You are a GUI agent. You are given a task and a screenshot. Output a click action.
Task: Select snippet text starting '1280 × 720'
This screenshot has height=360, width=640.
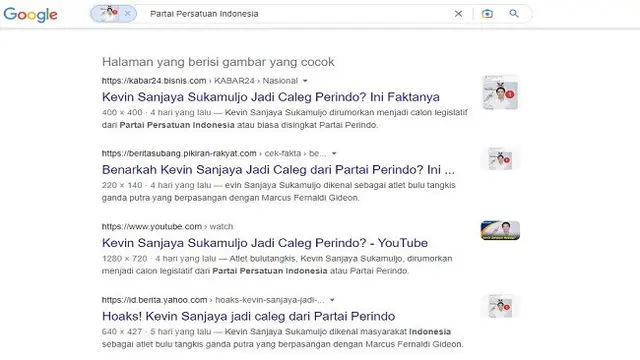pos(277,264)
